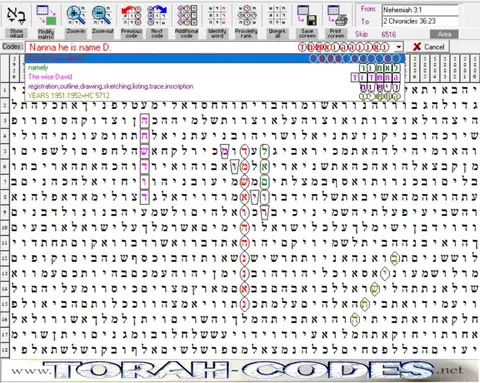
Task: Click the Additional code icon
Action: pyautogui.click(x=187, y=15)
